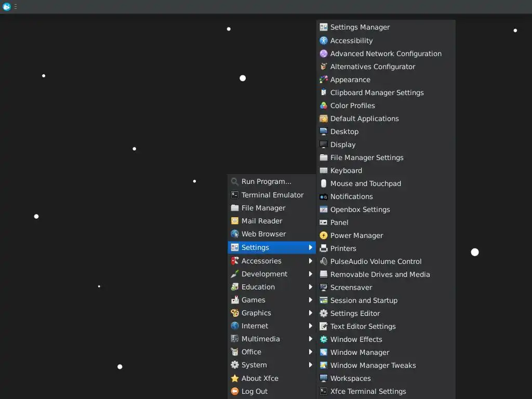This screenshot has width=532, height=399.
Task: Expand the Office submenu arrow
Action: tap(310, 352)
